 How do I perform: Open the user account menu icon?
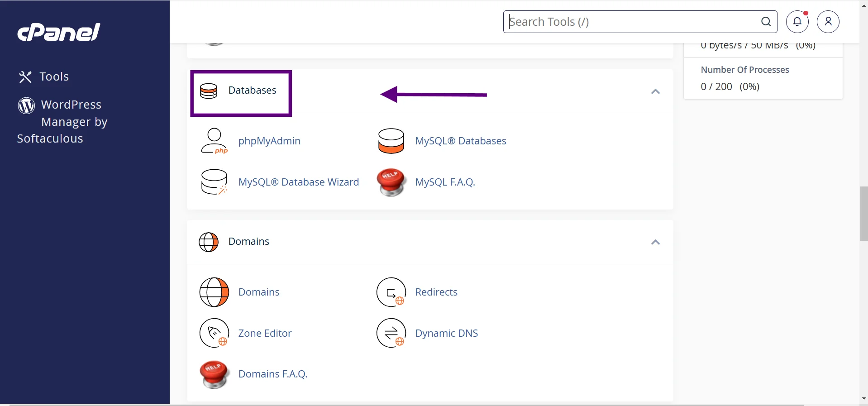[x=828, y=22]
